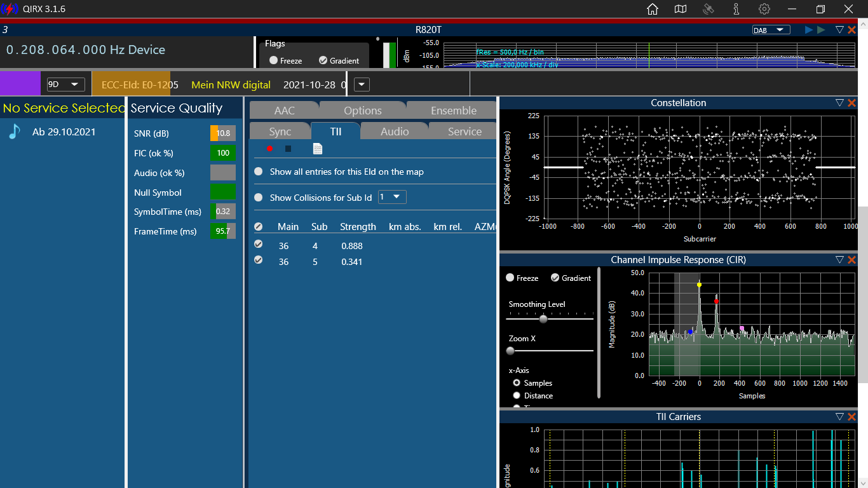
Task: Switch to the Ensemble tab
Action: point(453,111)
